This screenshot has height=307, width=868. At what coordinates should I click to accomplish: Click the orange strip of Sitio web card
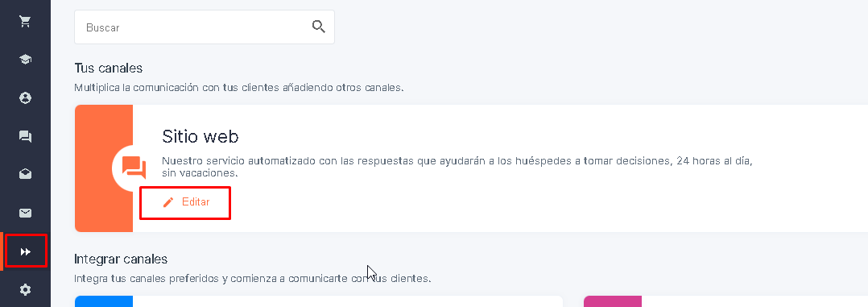point(104,168)
